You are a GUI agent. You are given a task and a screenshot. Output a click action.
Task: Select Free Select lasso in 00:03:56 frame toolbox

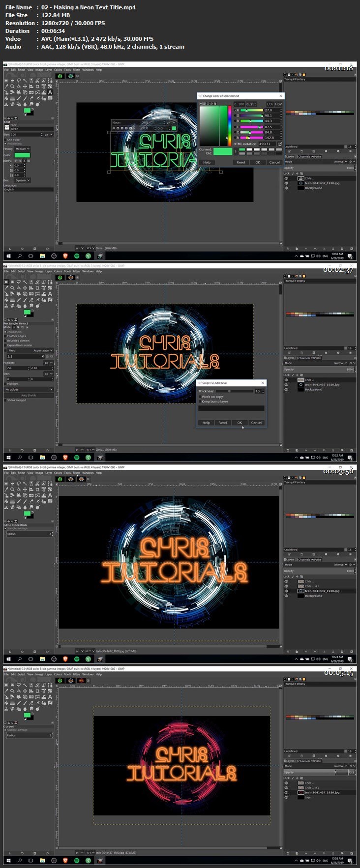click(x=19, y=483)
